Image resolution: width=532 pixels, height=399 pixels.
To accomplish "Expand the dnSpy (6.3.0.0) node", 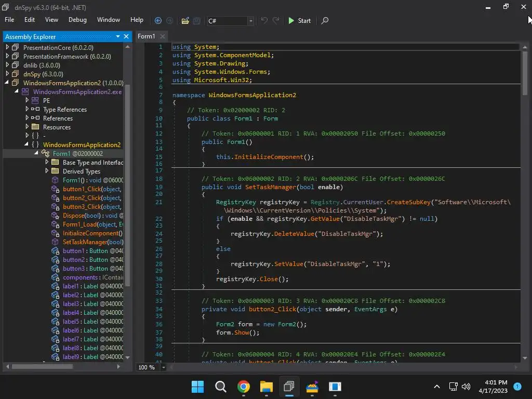I will [x=7, y=74].
